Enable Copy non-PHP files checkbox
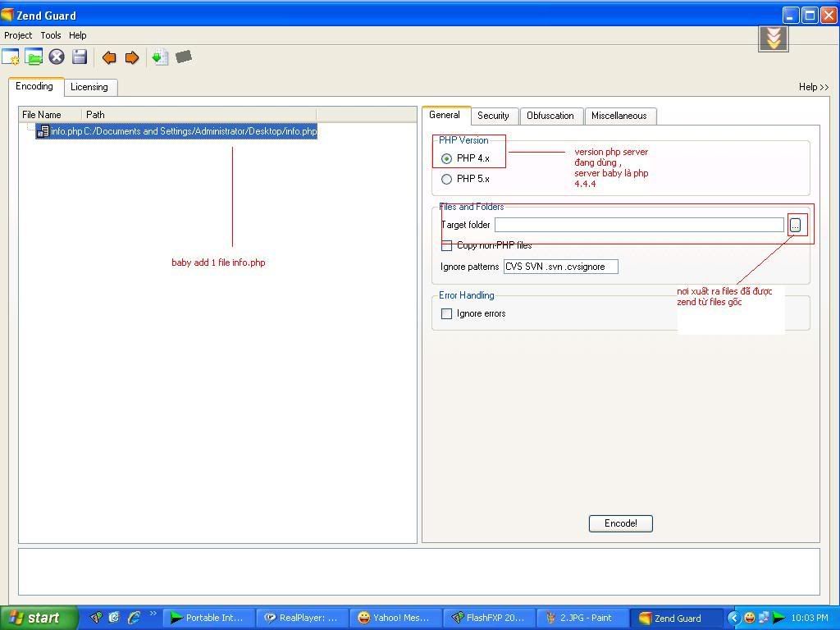This screenshot has width=840, height=630. coord(446,245)
